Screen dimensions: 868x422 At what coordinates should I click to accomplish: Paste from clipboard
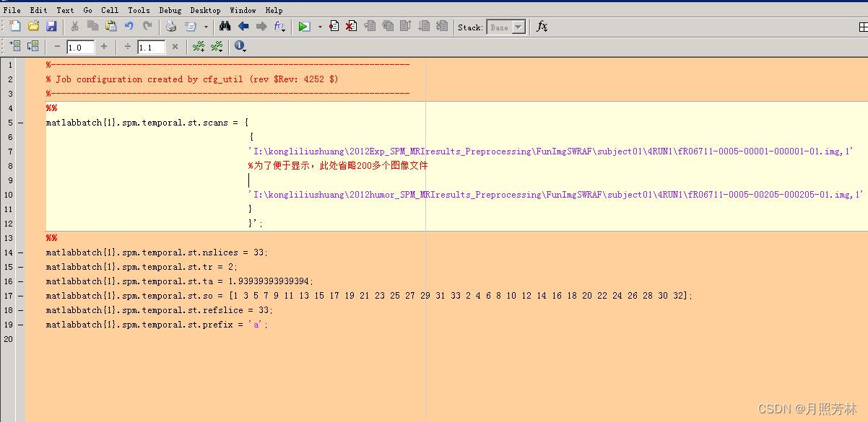pyautogui.click(x=112, y=26)
